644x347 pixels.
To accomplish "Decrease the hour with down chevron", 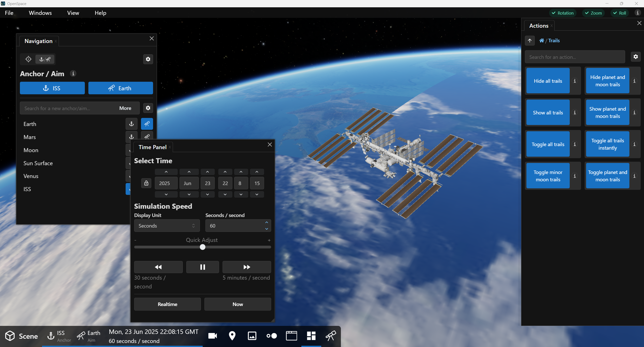I will pos(225,194).
